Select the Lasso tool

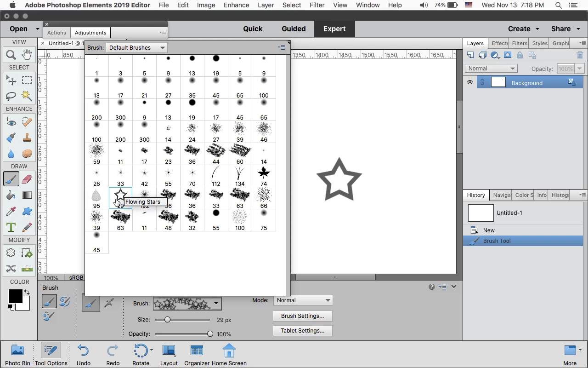click(x=11, y=96)
